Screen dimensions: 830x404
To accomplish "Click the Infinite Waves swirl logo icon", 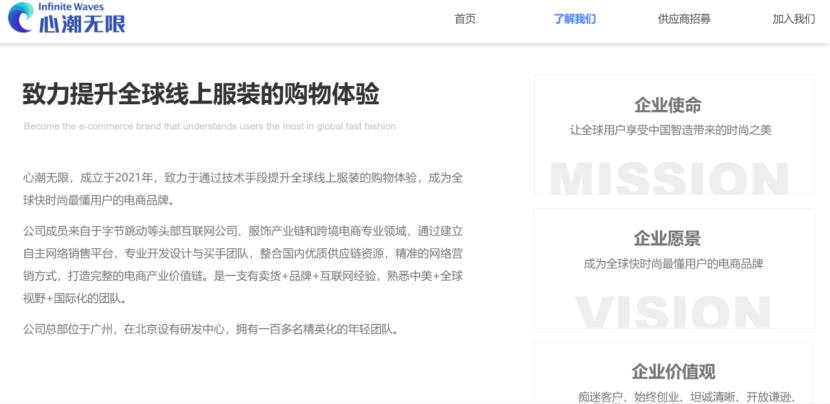I will (21, 19).
